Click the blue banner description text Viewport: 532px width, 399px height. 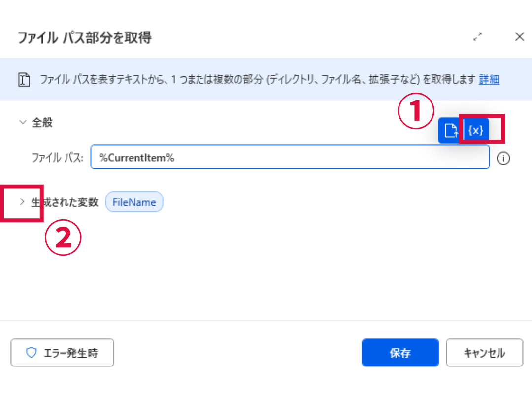258,79
